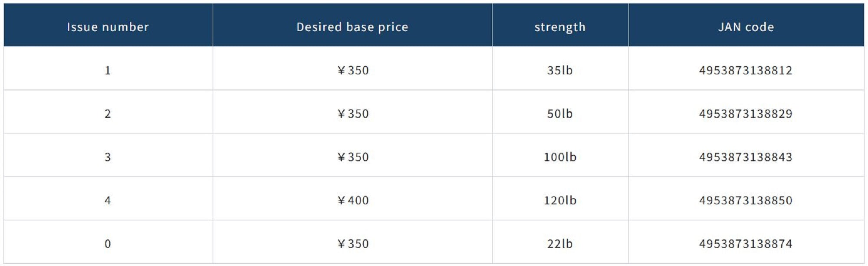Click issue number 3 cell
868x266 pixels.
108,157
